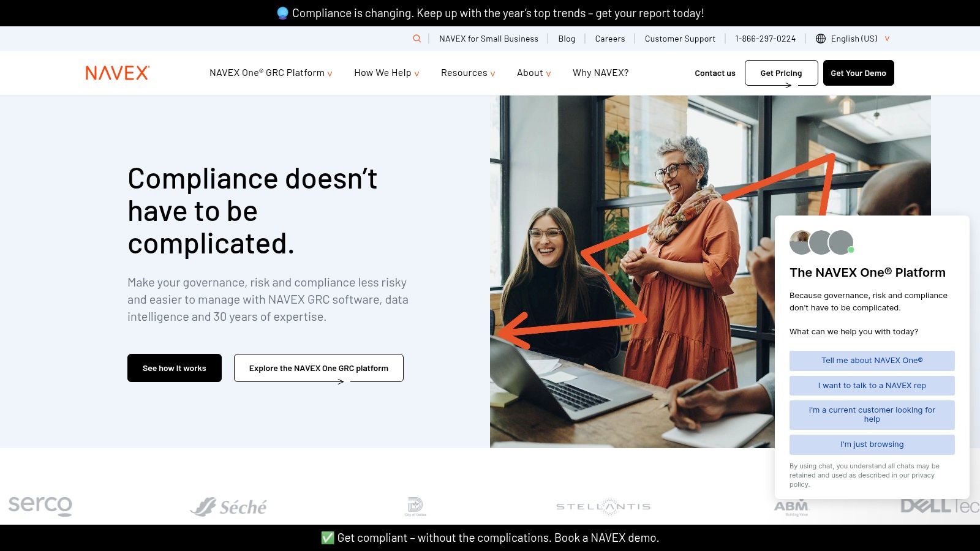Click the Serco customer logo
Viewport: 980px width, 551px height.
[x=40, y=506]
